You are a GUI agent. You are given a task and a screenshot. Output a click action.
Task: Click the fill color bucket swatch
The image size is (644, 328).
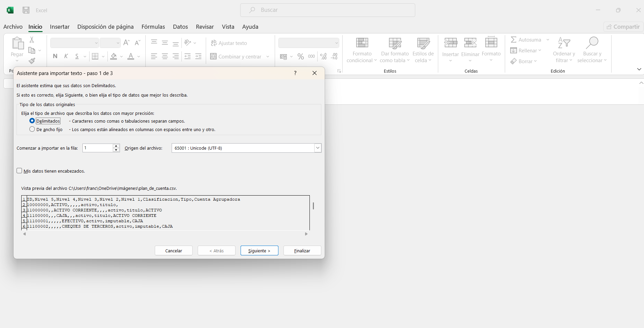(x=114, y=56)
